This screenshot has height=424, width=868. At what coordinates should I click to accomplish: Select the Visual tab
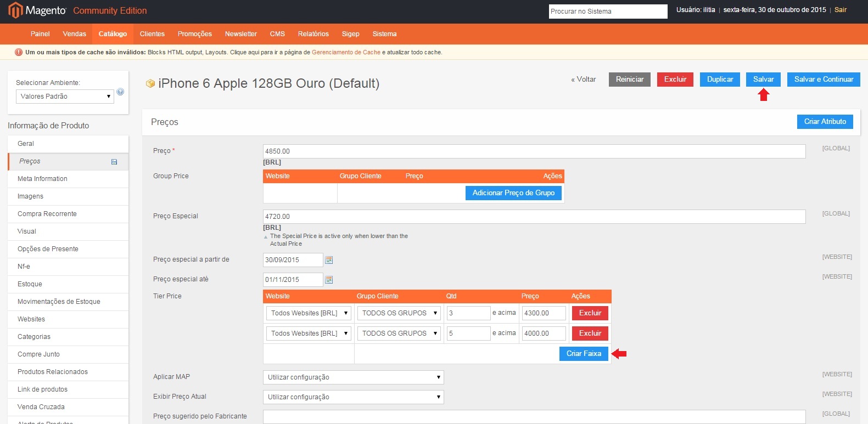click(x=68, y=231)
